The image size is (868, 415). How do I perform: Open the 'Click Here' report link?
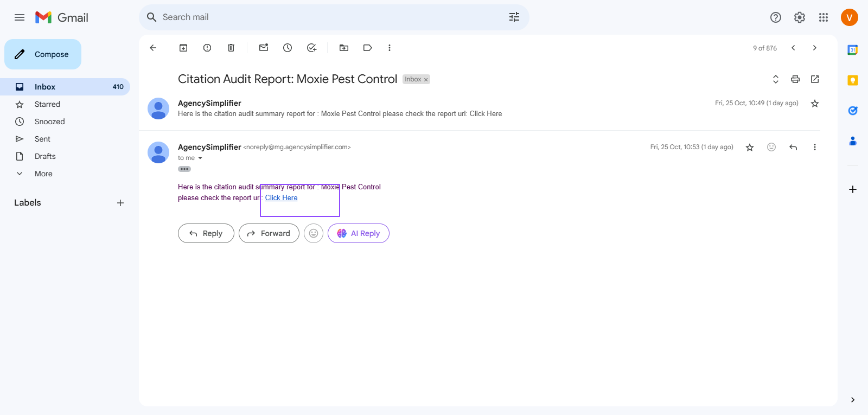point(281,198)
